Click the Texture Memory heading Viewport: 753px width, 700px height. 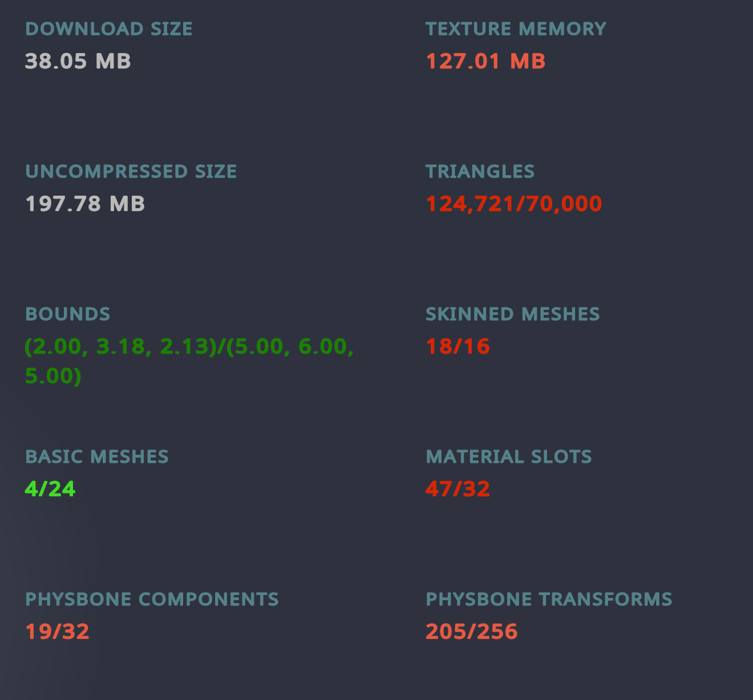516,29
